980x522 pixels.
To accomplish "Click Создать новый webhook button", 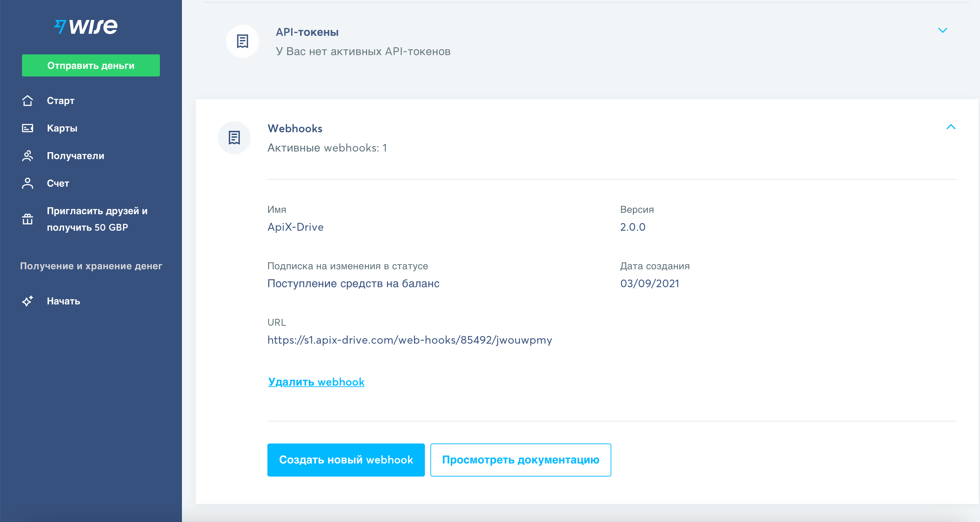I will pos(346,460).
